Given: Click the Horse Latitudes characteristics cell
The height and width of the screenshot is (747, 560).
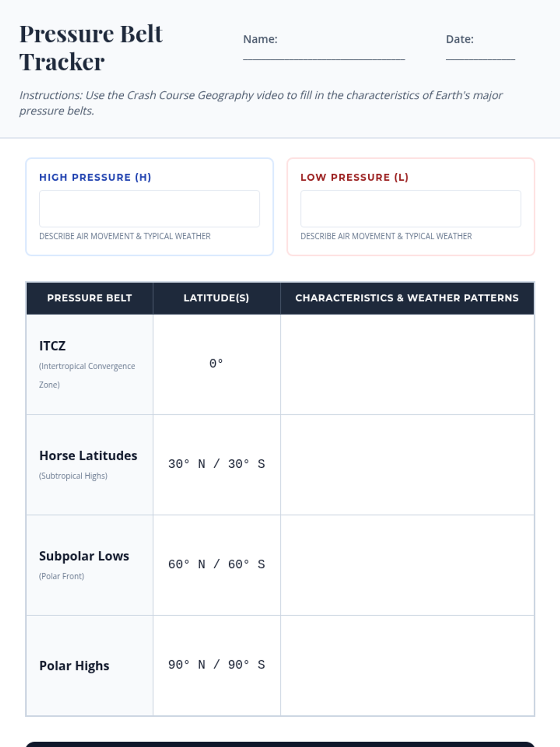Looking at the screenshot, I should click(x=407, y=465).
